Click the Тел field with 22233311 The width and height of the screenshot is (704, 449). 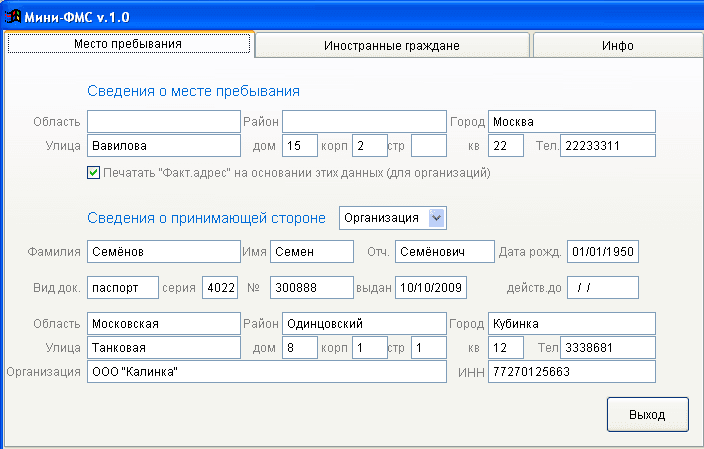pos(607,145)
